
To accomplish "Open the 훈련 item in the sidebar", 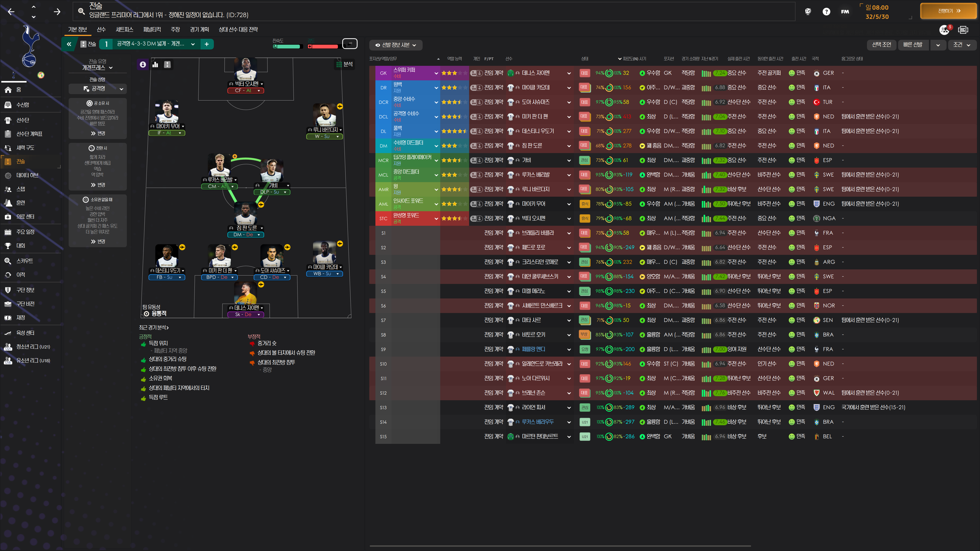I will 20,203.
